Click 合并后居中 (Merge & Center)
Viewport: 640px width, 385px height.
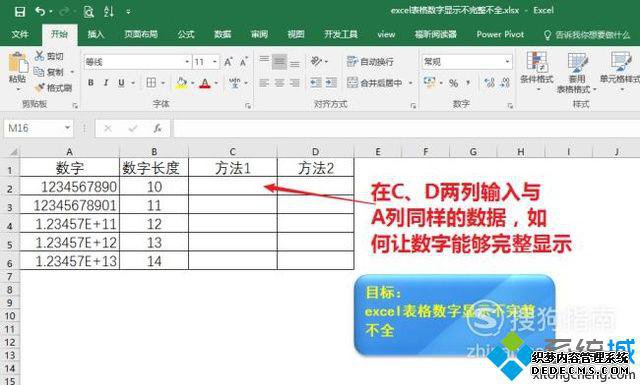pos(375,83)
